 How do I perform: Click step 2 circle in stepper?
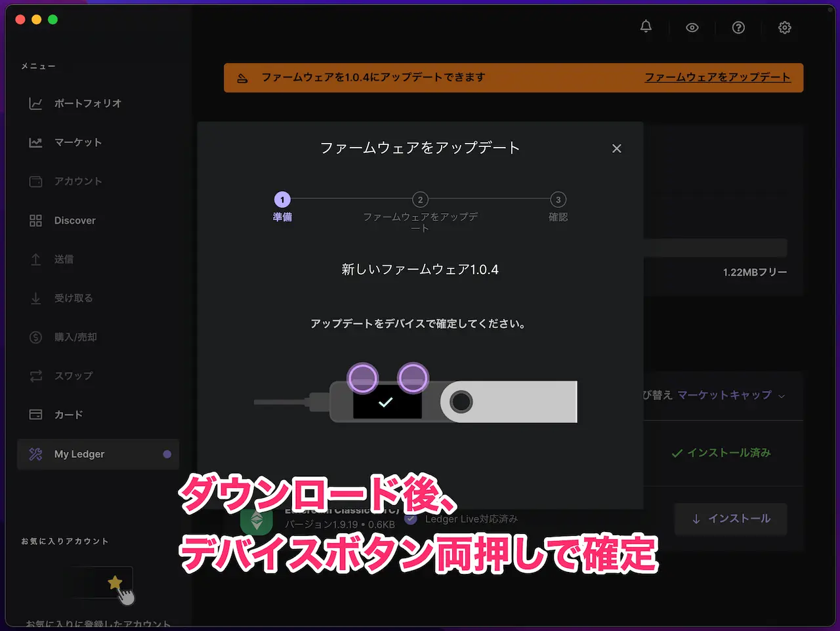coord(420,199)
